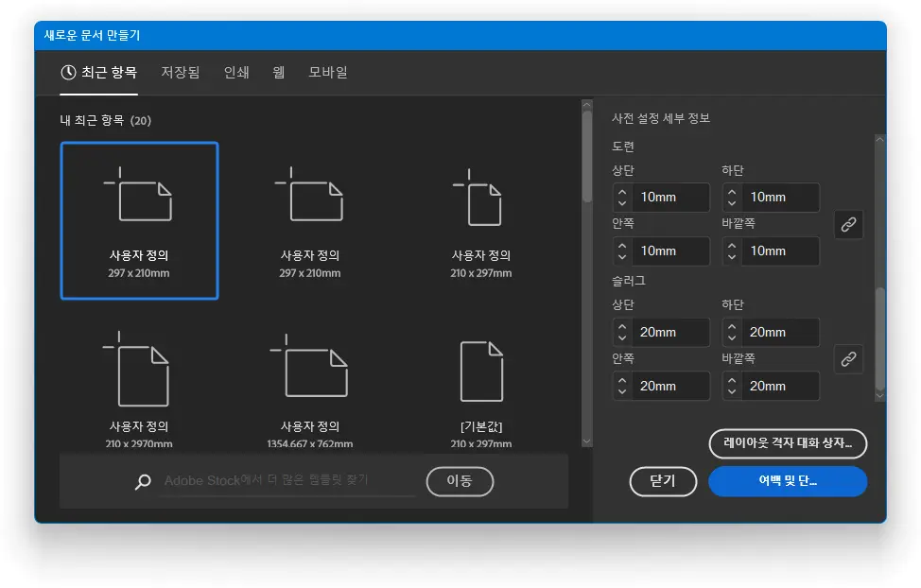Open the 레이아웃 격자 대화 상자 dialog
Screen dimensions: 921x588
[788, 443]
